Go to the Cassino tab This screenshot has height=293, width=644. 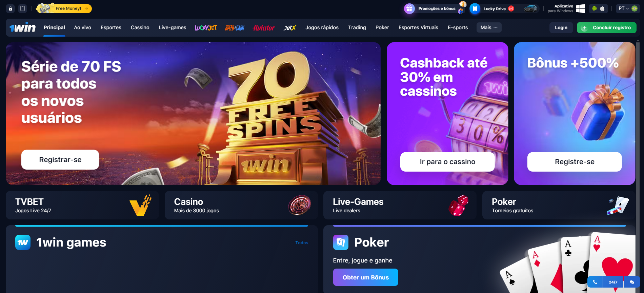(x=140, y=27)
